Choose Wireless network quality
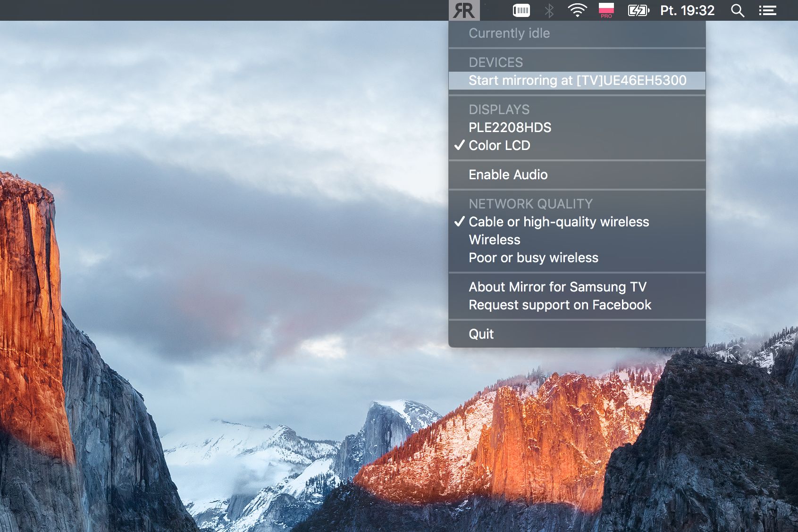Viewport: 798px width, 532px height. tap(577, 240)
